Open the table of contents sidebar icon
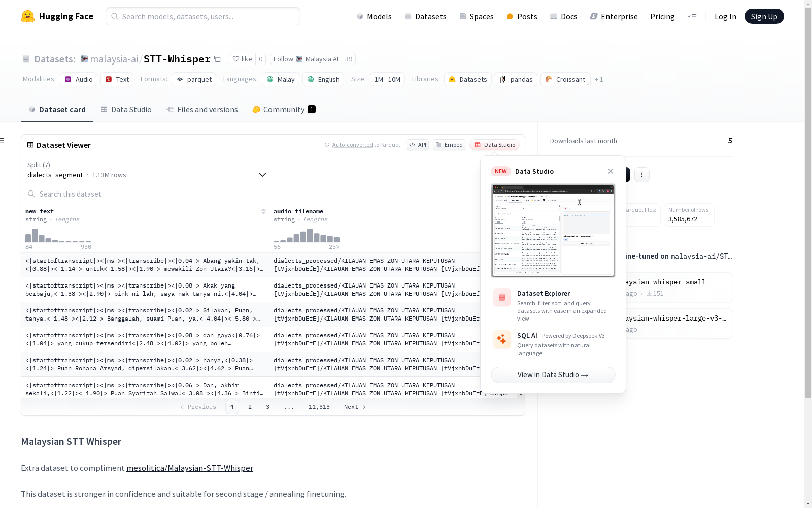 click(3, 140)
